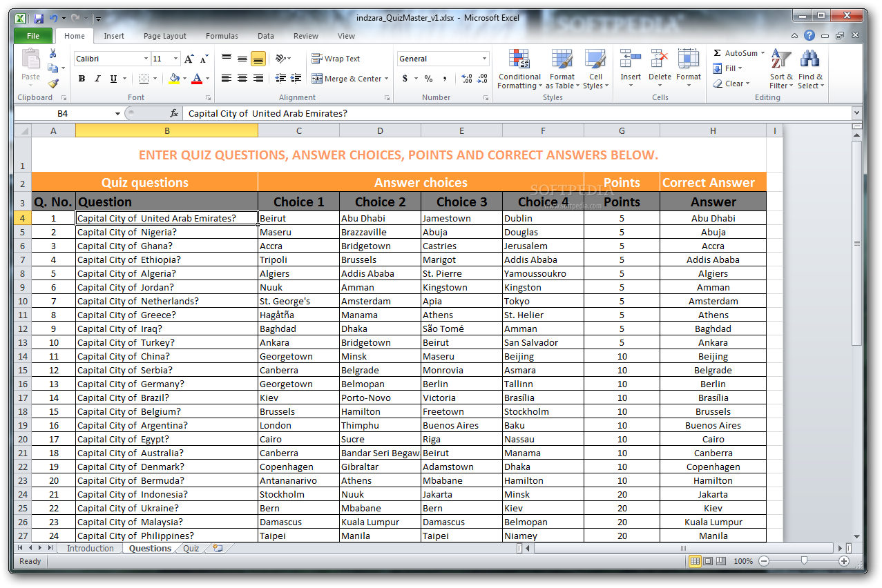Open the Quiz sheet tab
The image size is (882, 588).
(x=191, y=549)
